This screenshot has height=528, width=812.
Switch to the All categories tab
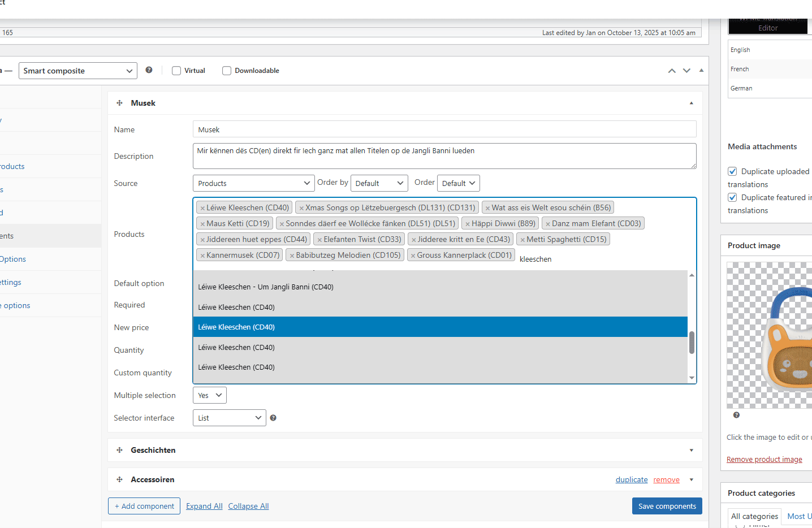(x=754, y=516)
